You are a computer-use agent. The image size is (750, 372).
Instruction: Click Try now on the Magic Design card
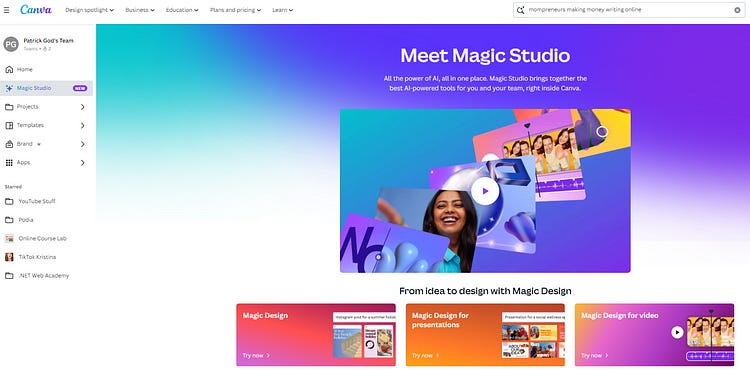(256, 356)
